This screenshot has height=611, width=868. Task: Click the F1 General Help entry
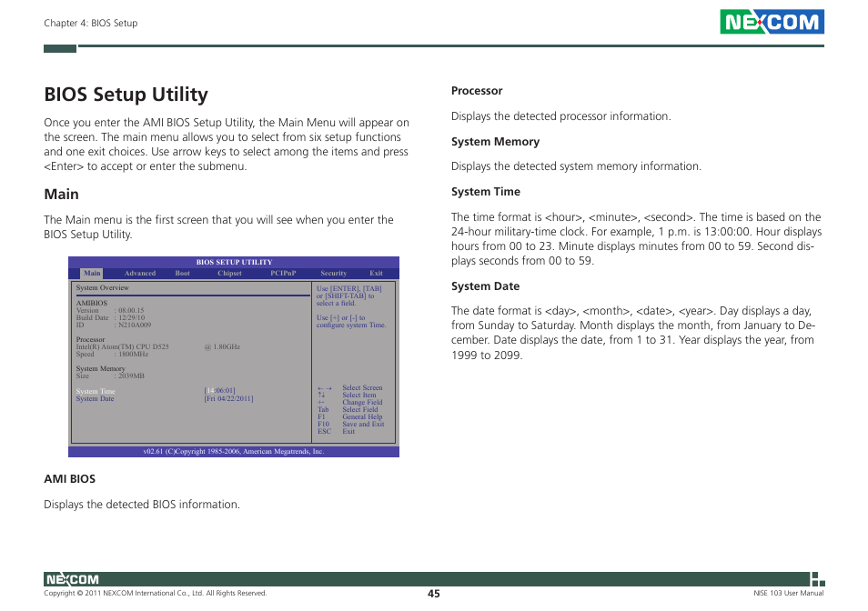point(350,417)
